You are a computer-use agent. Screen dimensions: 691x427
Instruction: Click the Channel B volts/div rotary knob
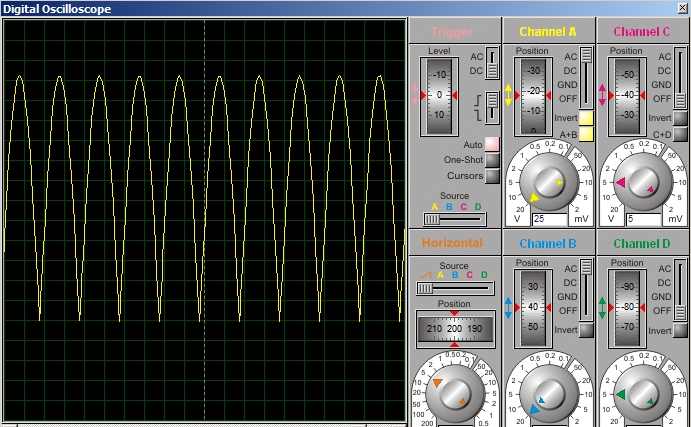(x=548, y=396)
